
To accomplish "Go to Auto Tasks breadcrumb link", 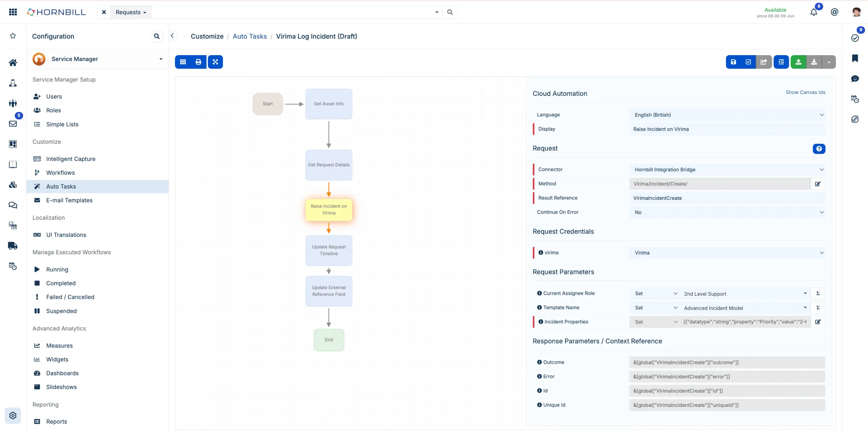I will [250, 36].
